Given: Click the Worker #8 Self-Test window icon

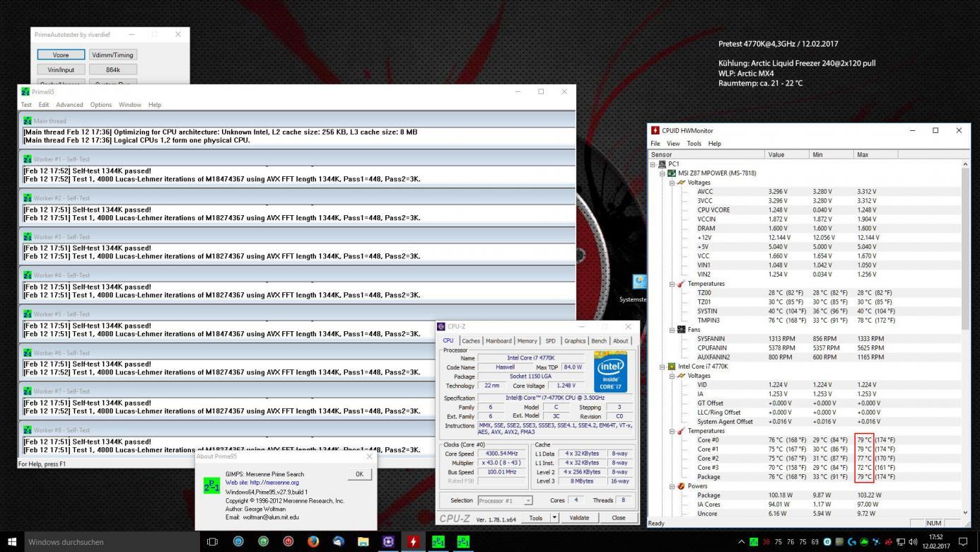Looking at the screenshot, I should [28, 430].
